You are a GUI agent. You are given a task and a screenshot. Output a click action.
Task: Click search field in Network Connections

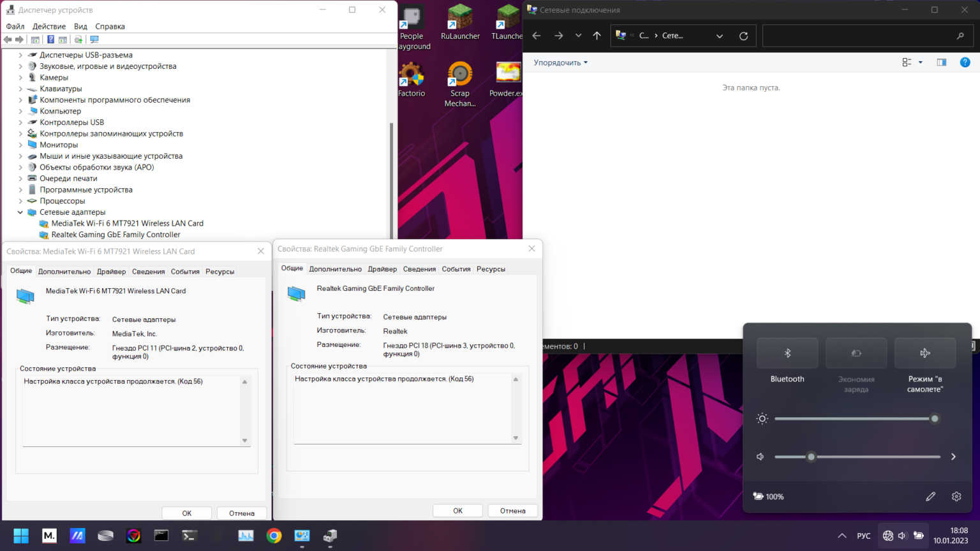click(867, 36)
